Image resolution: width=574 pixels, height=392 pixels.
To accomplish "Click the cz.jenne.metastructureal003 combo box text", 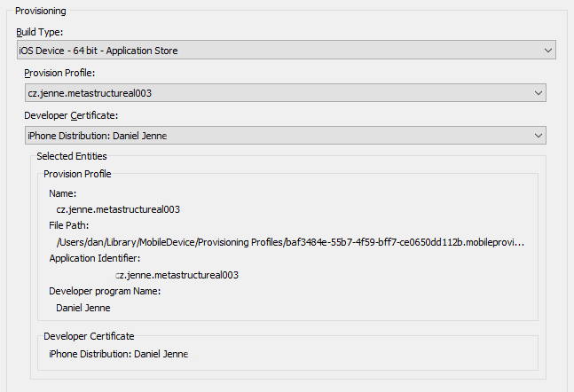I will [x=90, y=93].
